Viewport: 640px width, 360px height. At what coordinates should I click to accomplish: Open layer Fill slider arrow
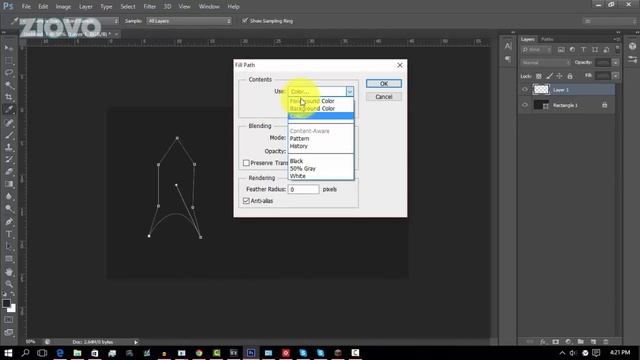point(616,76)
